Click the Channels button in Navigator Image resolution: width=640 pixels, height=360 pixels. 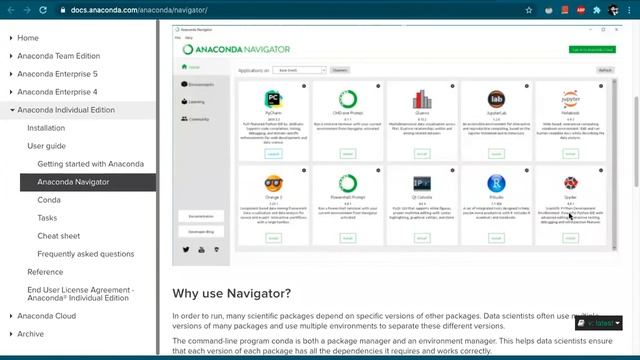[340, 70]
